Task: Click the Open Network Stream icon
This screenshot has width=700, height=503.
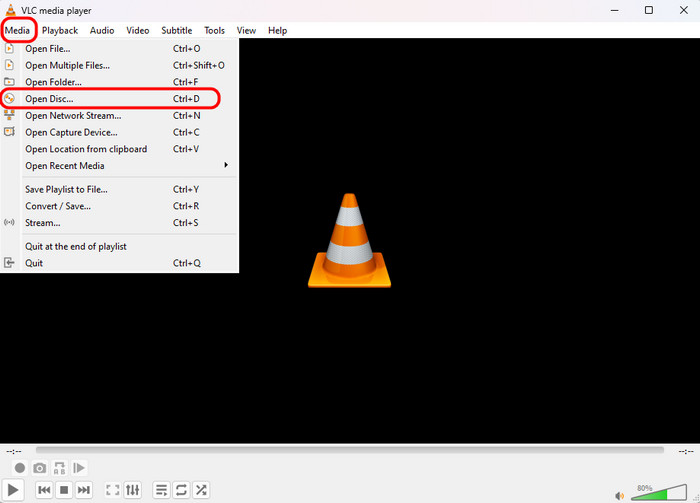Action: click(9, 115)
